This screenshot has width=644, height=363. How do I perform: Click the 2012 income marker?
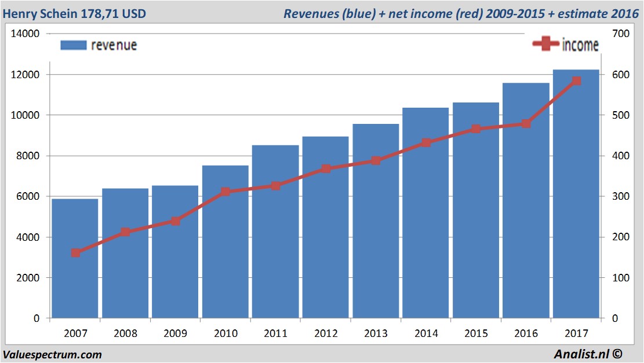click(x=326, y=169)
